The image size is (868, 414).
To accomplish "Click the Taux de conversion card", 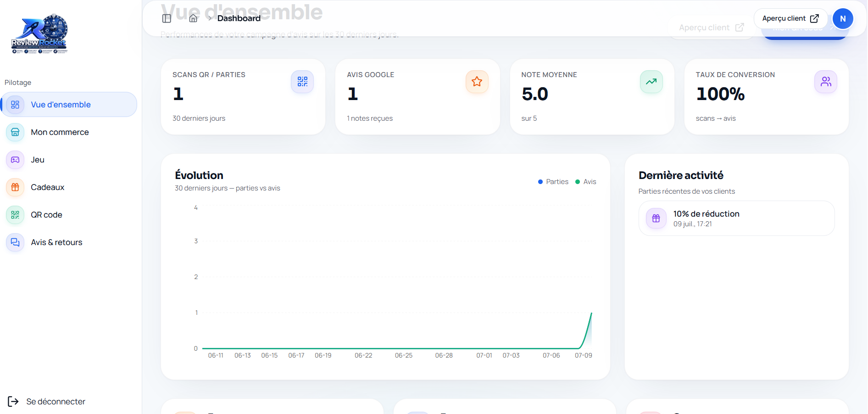I will (766, 97).
